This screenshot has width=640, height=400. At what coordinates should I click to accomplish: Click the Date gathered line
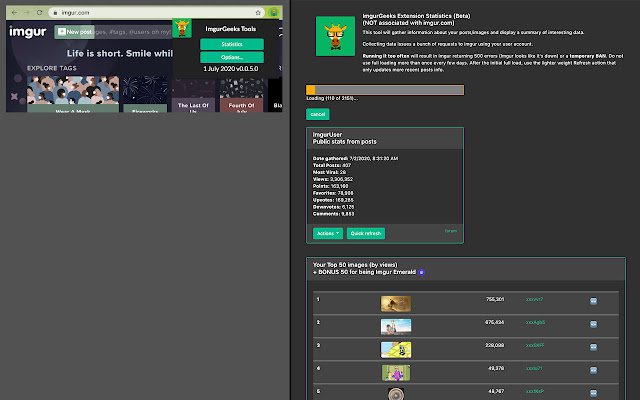[355, 158]
